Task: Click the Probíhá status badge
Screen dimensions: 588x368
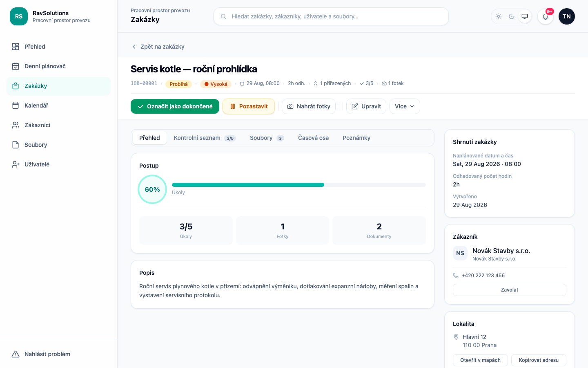Action: click(178, 84)
